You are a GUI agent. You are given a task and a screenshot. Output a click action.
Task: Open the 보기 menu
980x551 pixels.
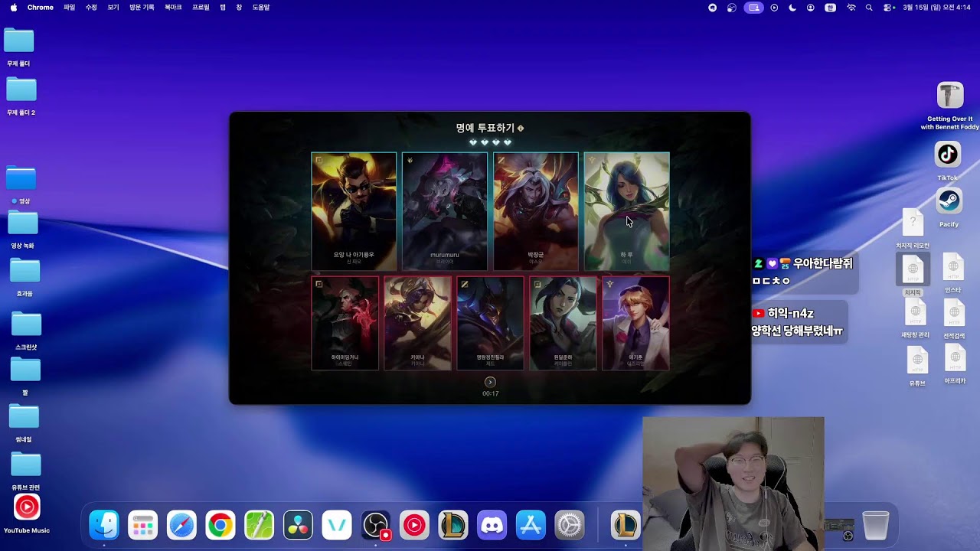[113, 7]
